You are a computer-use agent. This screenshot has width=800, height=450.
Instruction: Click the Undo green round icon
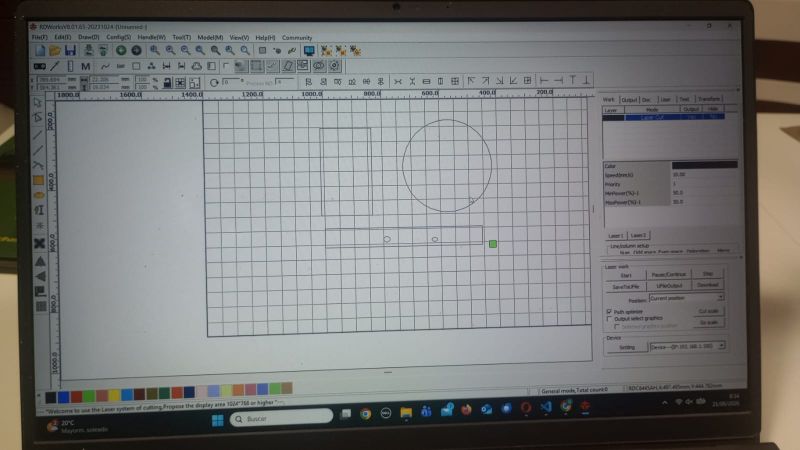pyautogui.click(x=121, y=51)
